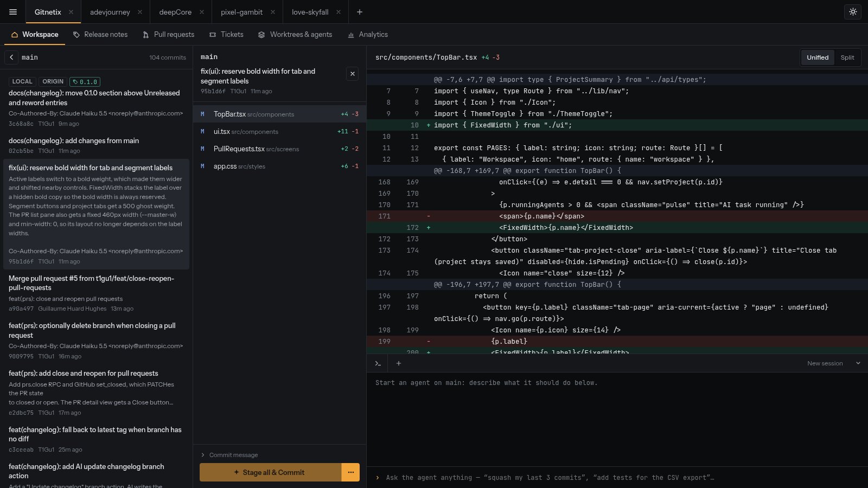Select the Workspace page tab
Screen dimensions: 868x488
point(35,34)
